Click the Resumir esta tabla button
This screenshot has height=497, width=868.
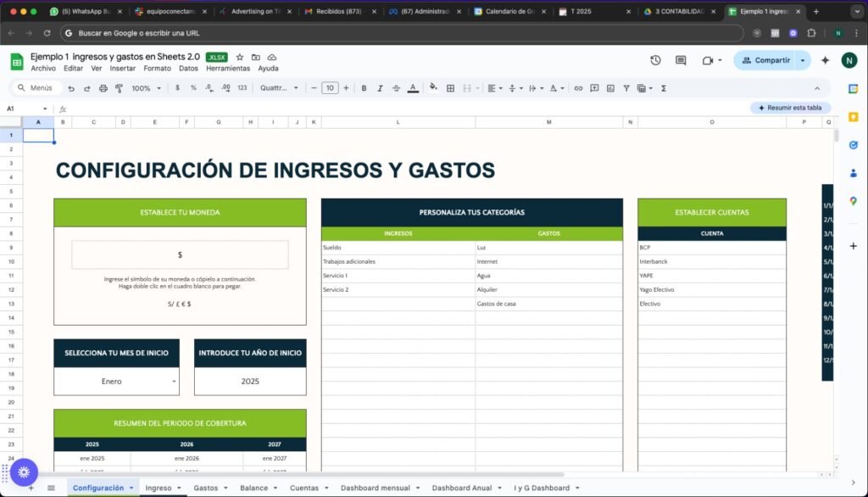click(790, 108)
